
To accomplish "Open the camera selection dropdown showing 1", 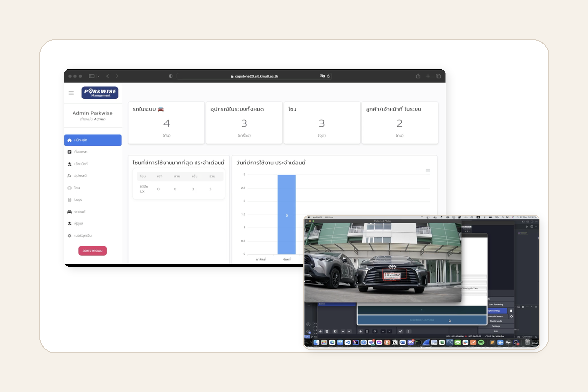I will click(421, 310).
